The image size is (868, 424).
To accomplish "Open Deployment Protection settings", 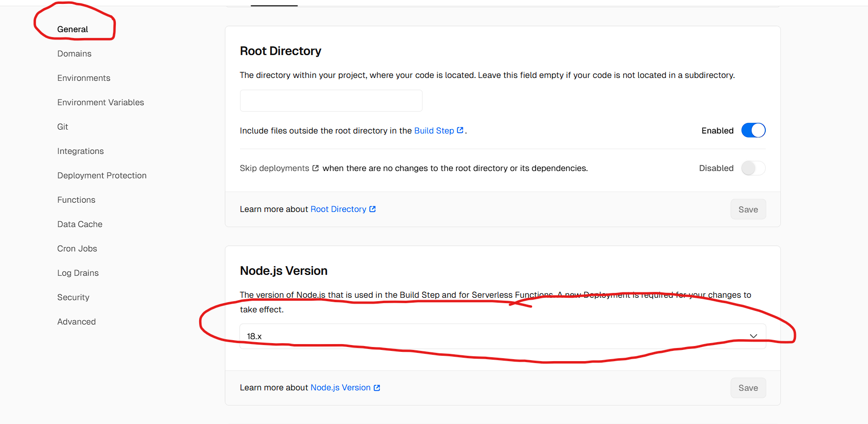I will [102, 175].
